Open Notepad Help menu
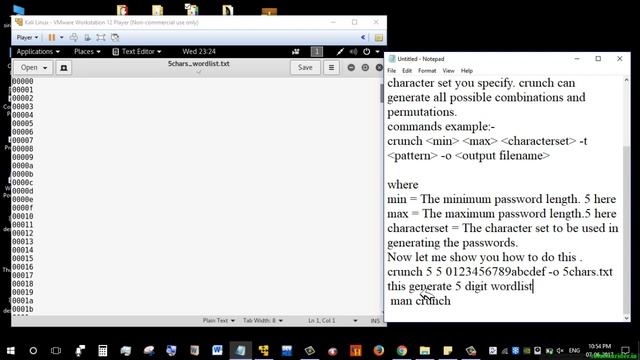The height and width of the screenshot is (360, 640). [467, 71]
